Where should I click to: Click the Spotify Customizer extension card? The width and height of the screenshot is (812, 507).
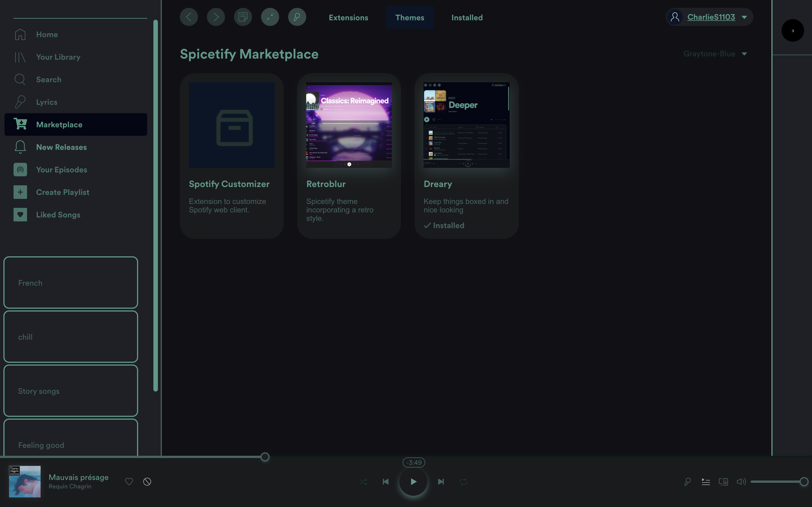(x=231, y=155)
